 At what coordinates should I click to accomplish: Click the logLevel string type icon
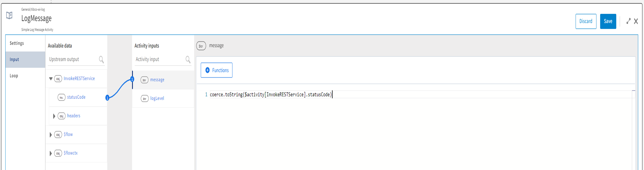click(144, 98)
